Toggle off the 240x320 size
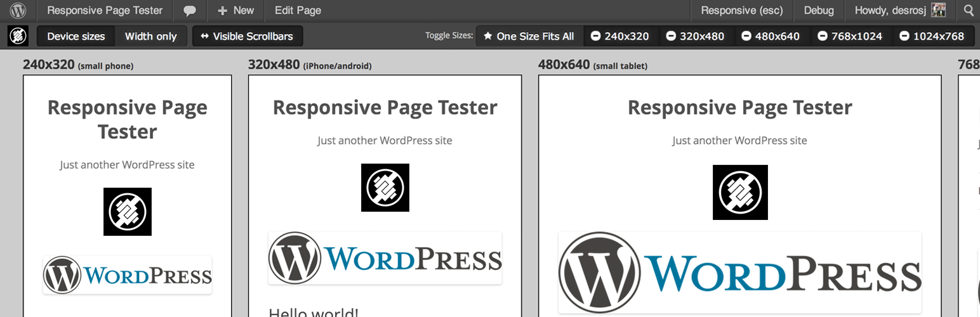The height and width of the screenshot is (317, 980). (x=620, y=36)
